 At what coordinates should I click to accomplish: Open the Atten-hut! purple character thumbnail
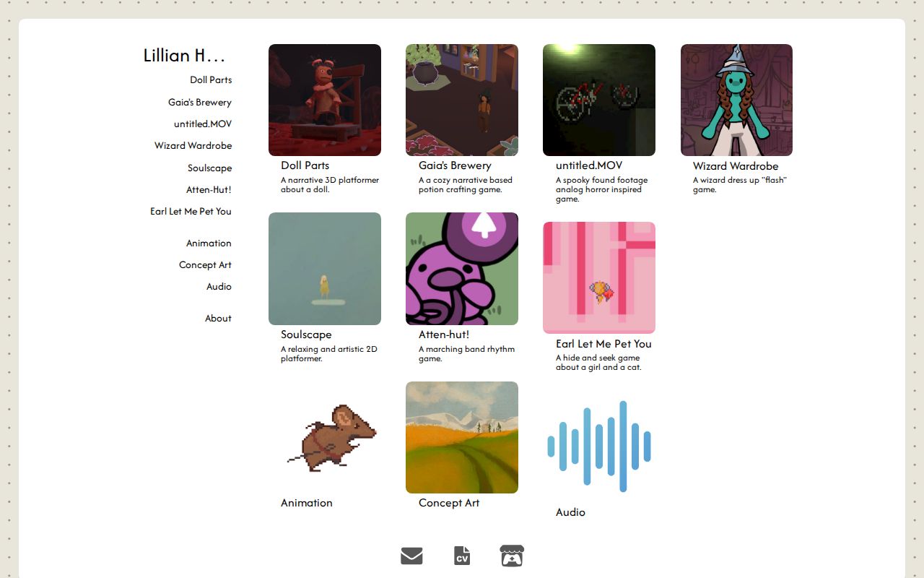point(462,269)
